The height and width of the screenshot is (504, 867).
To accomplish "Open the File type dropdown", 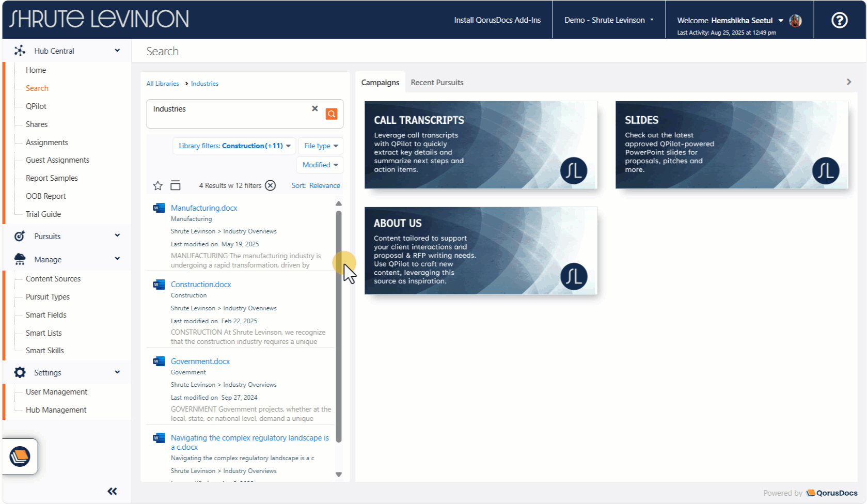I will click(321, 146).
